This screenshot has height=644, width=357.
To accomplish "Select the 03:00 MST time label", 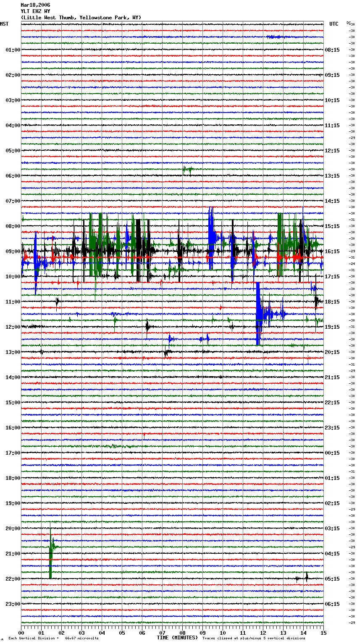I will point(13,100).
